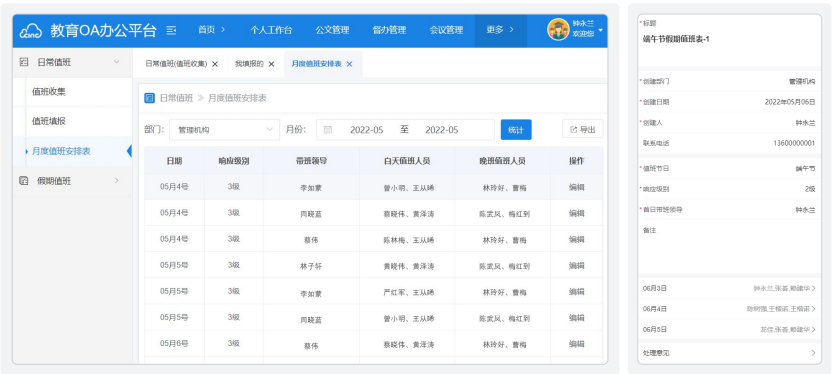
Task: Switch to 我填报的 tab
Action: pos(249,64)
